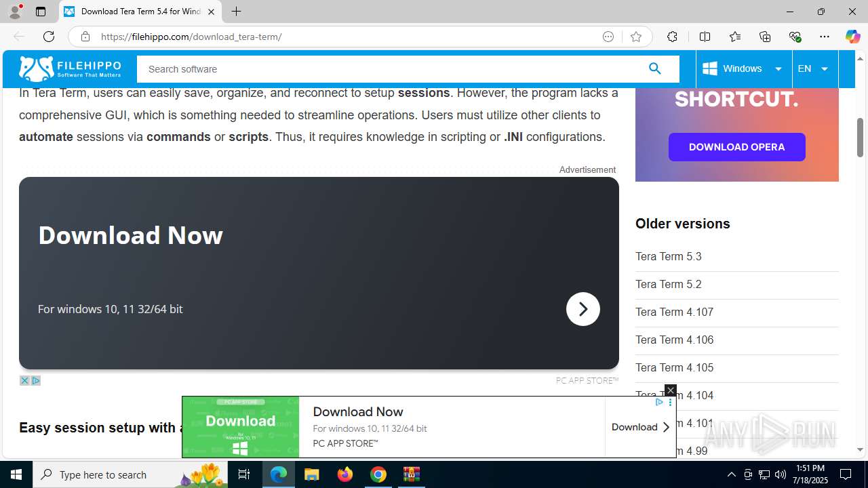Click "For windows 10, 11 32/64 bit" ad text

(111, 309)
